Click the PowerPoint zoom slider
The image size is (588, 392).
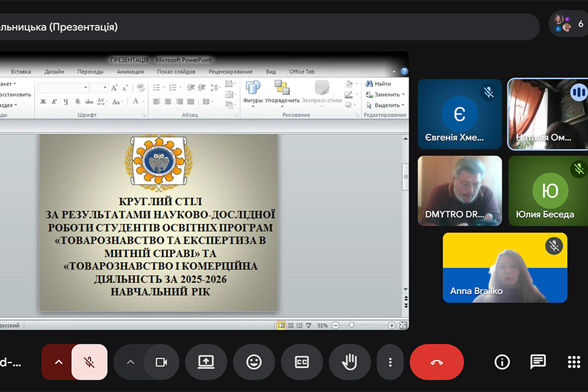[352, 325]
